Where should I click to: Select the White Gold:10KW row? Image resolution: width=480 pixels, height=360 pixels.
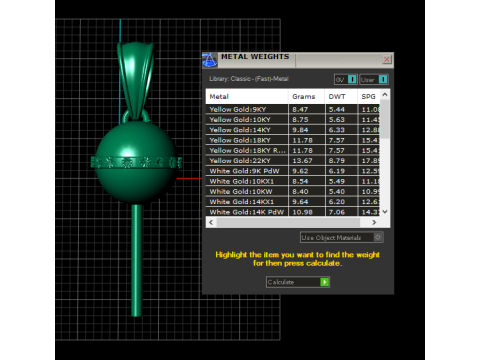(293, 192)
